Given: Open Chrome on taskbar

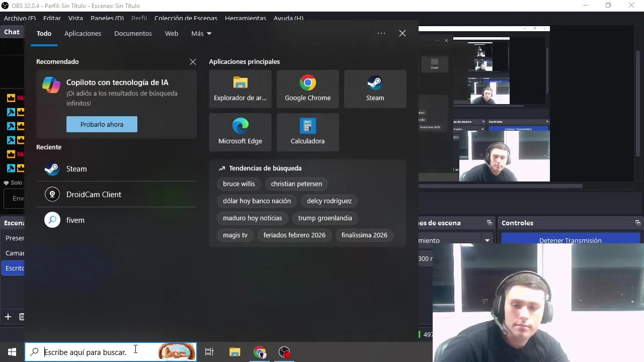Looking at the screenshot, I should point(260,352).
